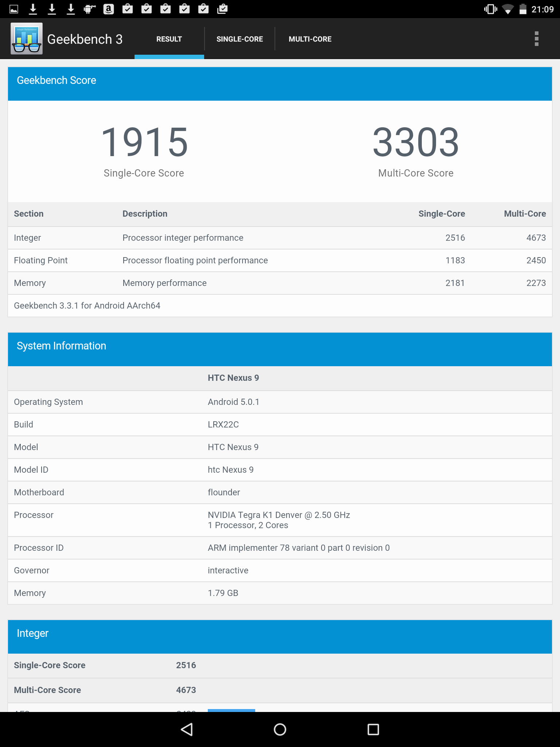This screenshot has width=560, height=747.
Task: Tap the memory multi-core value 2273
Action: click(x=536, y=283)
